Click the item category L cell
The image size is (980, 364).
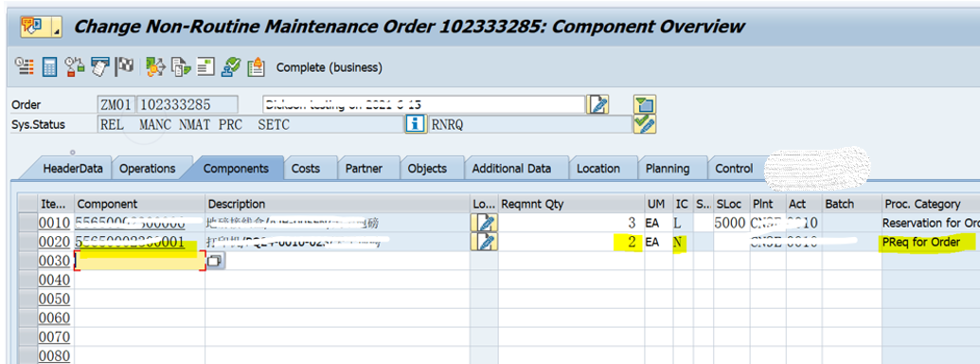click(x=683, y=223)
